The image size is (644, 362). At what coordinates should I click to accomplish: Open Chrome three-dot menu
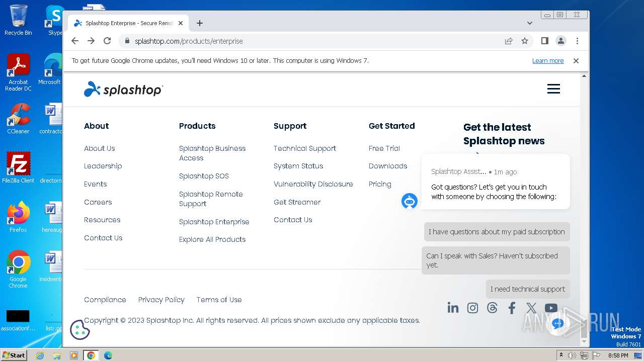(577, 41)
